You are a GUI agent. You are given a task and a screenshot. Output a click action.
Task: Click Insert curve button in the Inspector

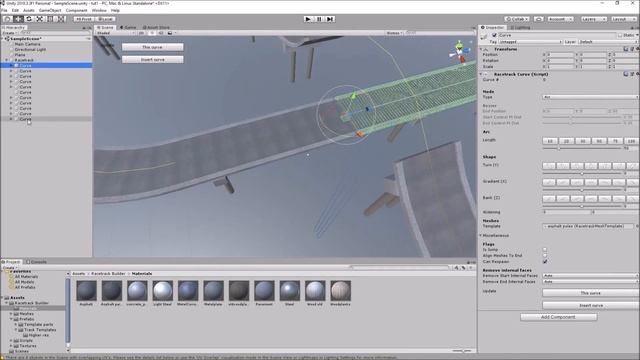pyautogui.click(x=591, y=305)
